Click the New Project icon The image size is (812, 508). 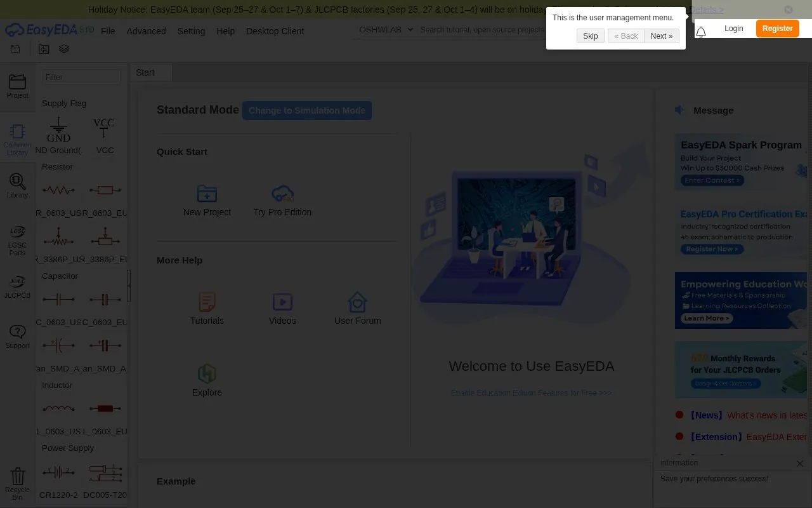(x=207, y=193)
